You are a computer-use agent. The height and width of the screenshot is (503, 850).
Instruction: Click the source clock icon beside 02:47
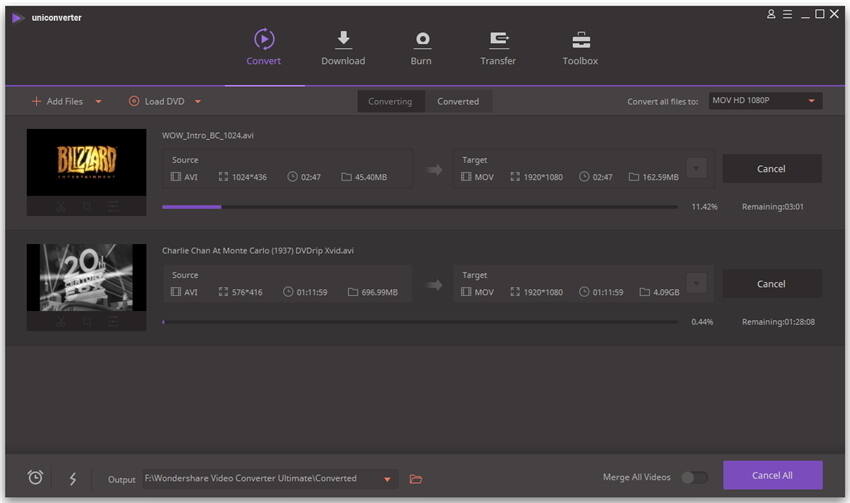pyautogui.click(x=292, y=177)
